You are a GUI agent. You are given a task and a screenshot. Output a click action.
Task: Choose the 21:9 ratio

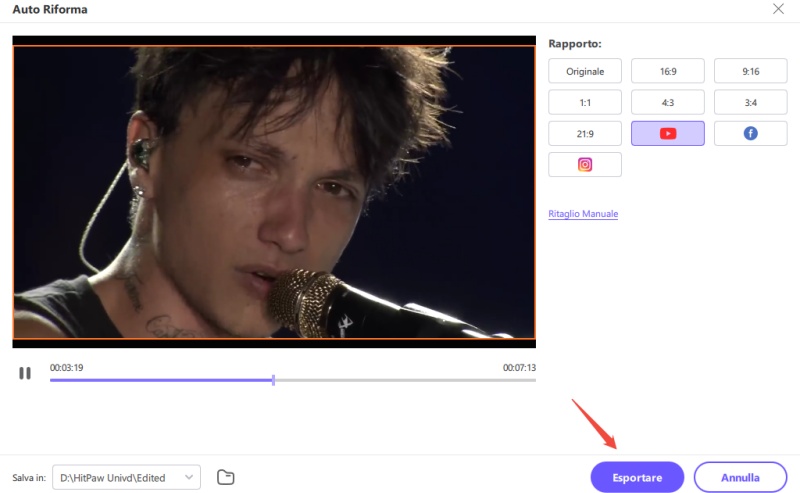point(585,133)
